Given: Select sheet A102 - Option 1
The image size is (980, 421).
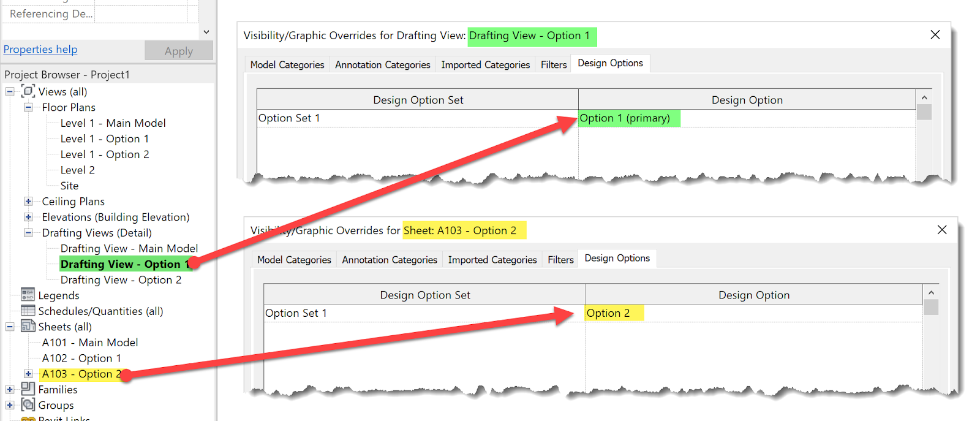Looking at the screenshot, I should [x=81, y=358].
